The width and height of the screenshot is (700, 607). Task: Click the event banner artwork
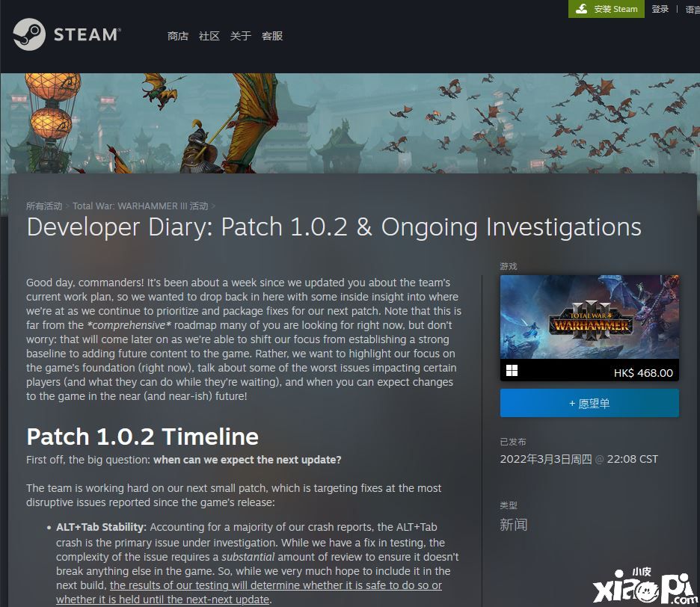click(350, 123)
